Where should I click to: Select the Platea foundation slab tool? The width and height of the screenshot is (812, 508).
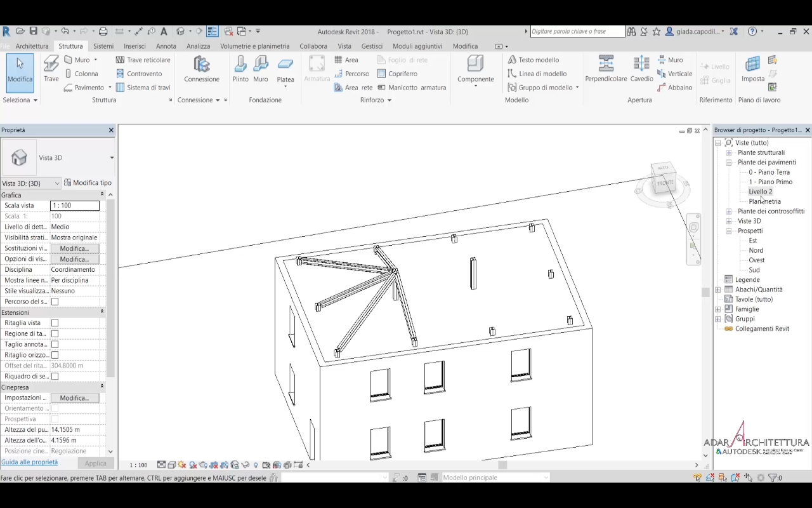click(285, 69)
